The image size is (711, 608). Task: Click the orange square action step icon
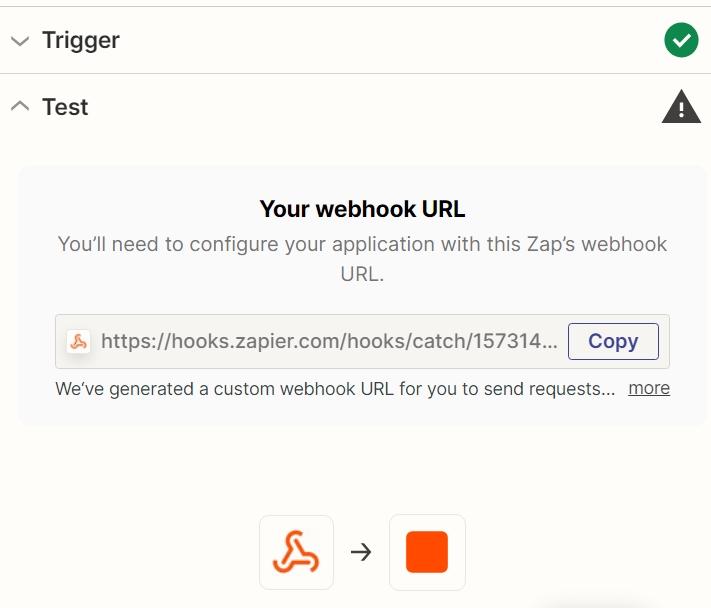click(x=427, y=552)
